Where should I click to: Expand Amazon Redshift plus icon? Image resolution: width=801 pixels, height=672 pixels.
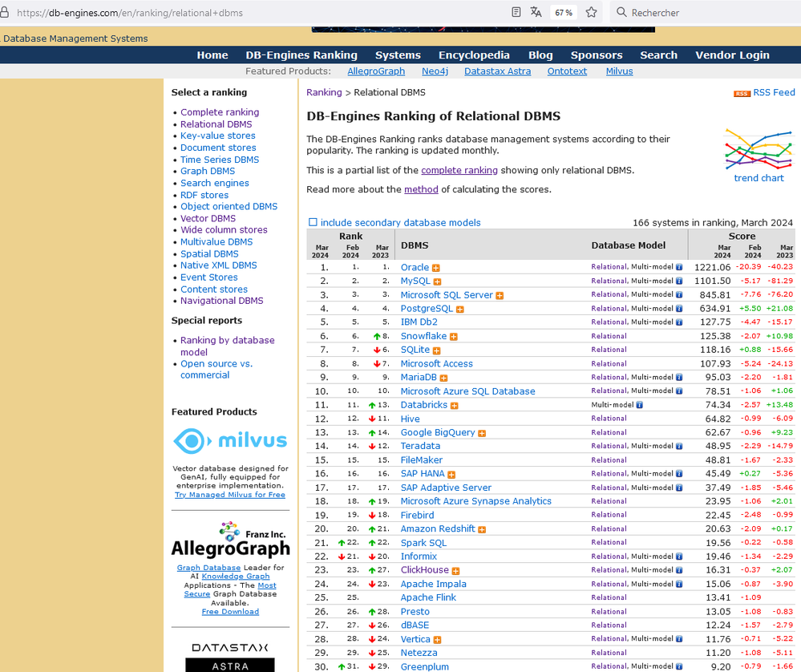pyautogui.click(x=482, y=530)
